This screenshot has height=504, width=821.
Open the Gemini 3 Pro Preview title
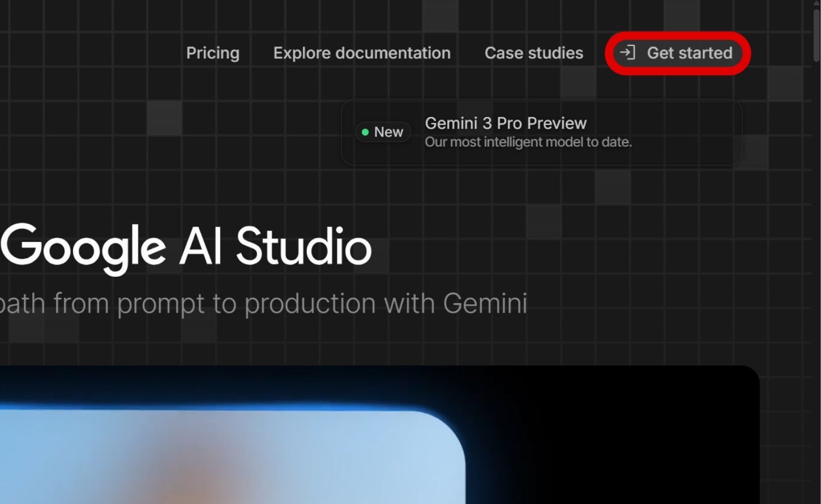[x=506, y=123]
